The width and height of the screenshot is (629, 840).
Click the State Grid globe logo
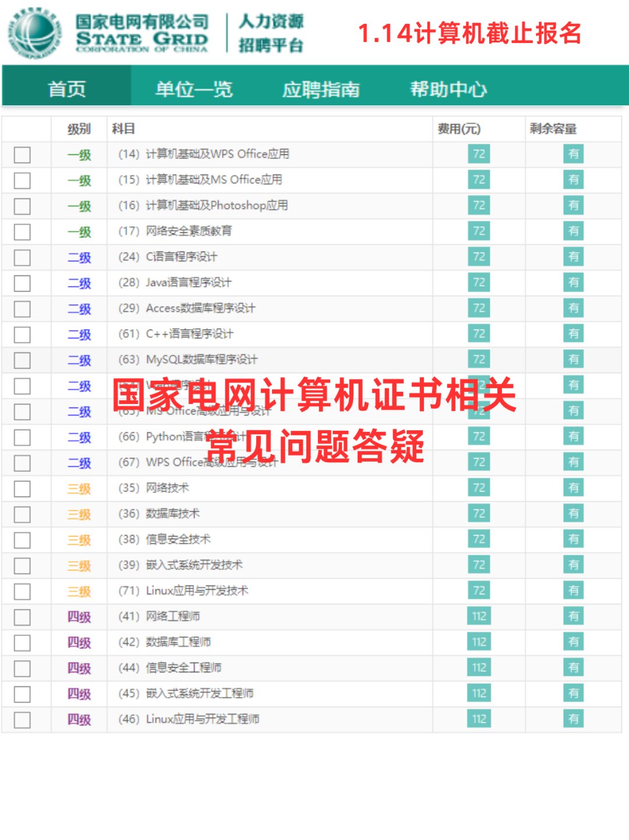click(x=34, y=33)
